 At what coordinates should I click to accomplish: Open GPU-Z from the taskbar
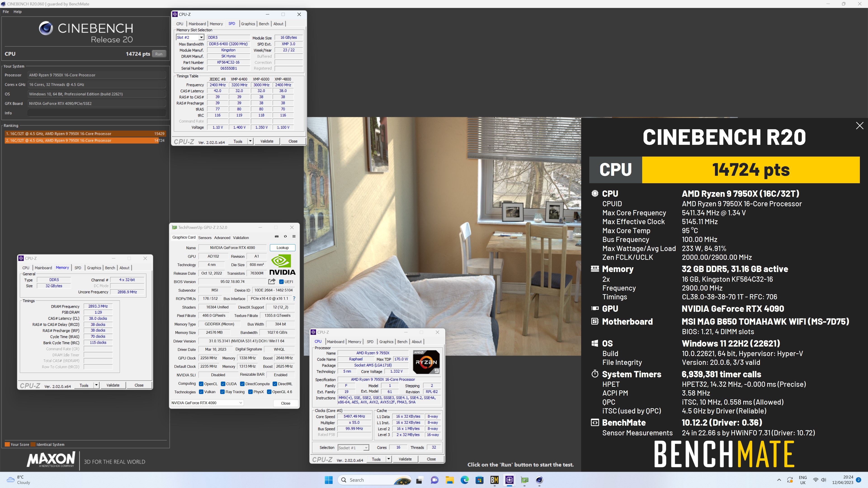[525, 480]
